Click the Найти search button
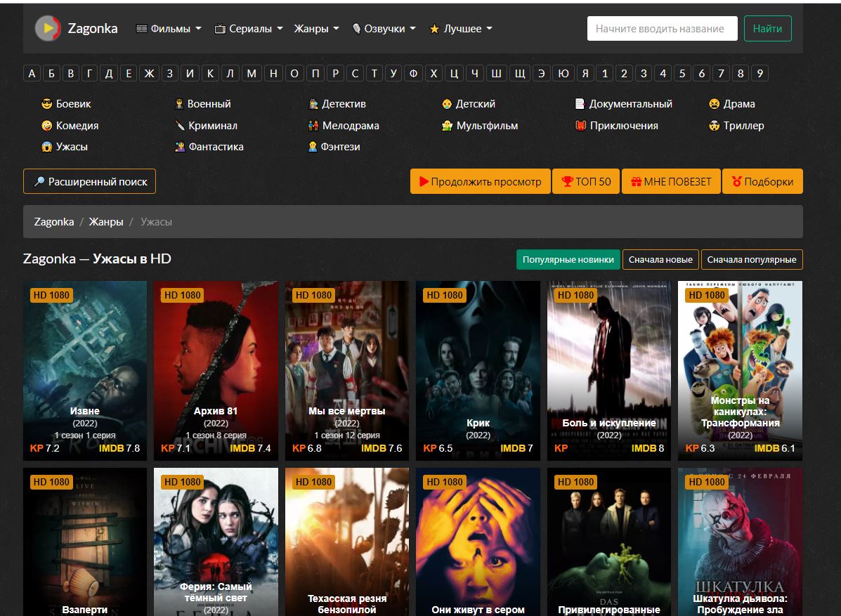Screen dimensions: 841x616 (767, 28)
